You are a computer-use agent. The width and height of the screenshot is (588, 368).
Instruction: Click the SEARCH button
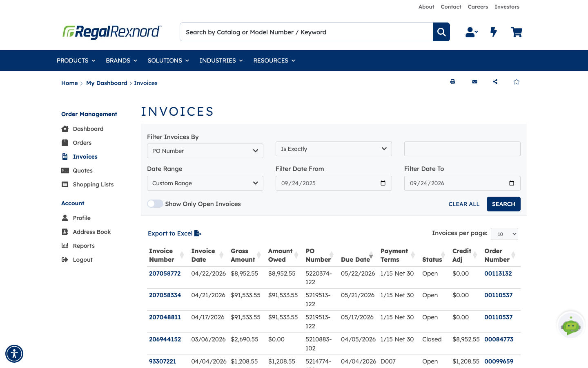503,204
